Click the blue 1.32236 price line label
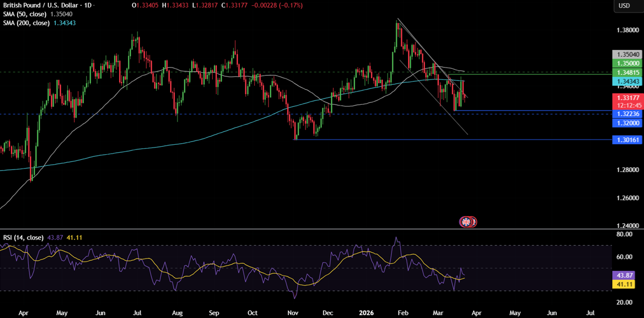Image resolution: width=644 pixels, height=318 pixels. coord(627,113)
